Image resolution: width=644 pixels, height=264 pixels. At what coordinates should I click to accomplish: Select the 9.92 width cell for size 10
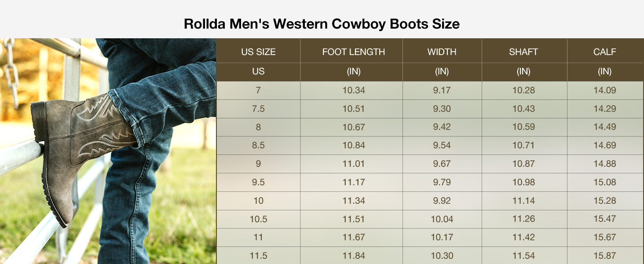point(442,201)
